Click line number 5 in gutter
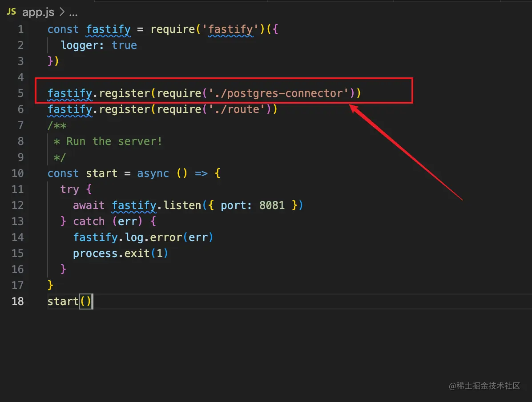 click(x=21, y=93)
